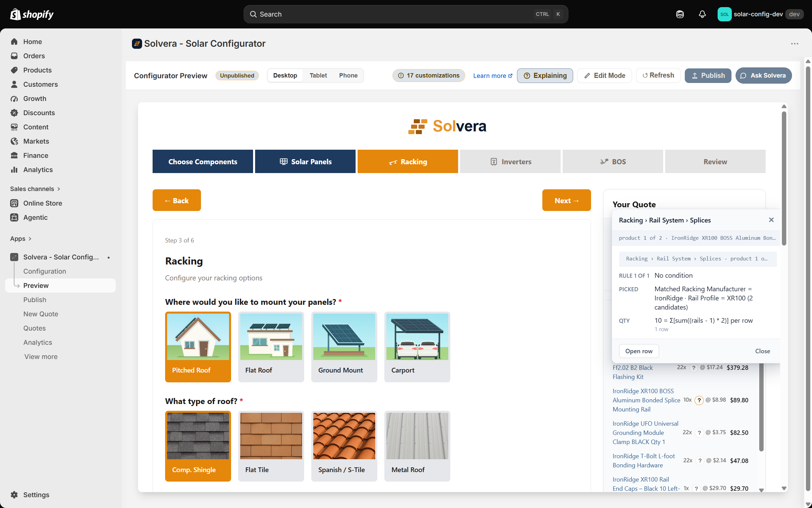Click the 17 customizations badge
The width and height of the screenshot is (812, 508).
pyautogui.click(x=429, y=76)
